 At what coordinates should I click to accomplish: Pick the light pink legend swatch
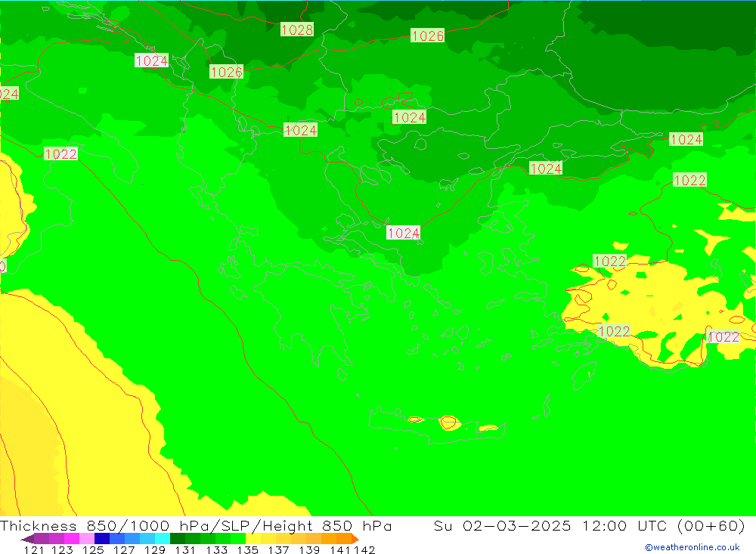(87, 539)
